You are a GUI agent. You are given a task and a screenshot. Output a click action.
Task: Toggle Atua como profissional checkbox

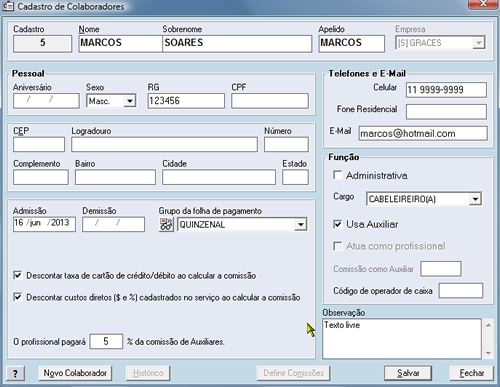coord(338,246)
